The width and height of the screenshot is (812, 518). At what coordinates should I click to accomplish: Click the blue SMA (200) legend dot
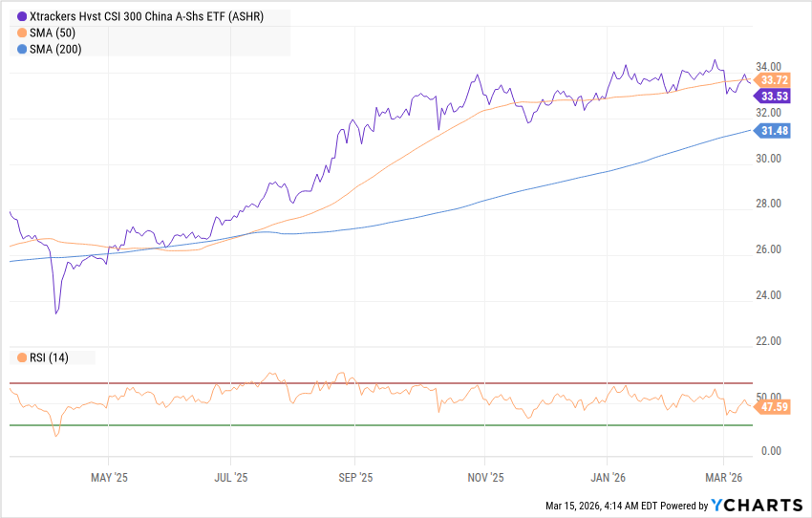tap(22, 49)
